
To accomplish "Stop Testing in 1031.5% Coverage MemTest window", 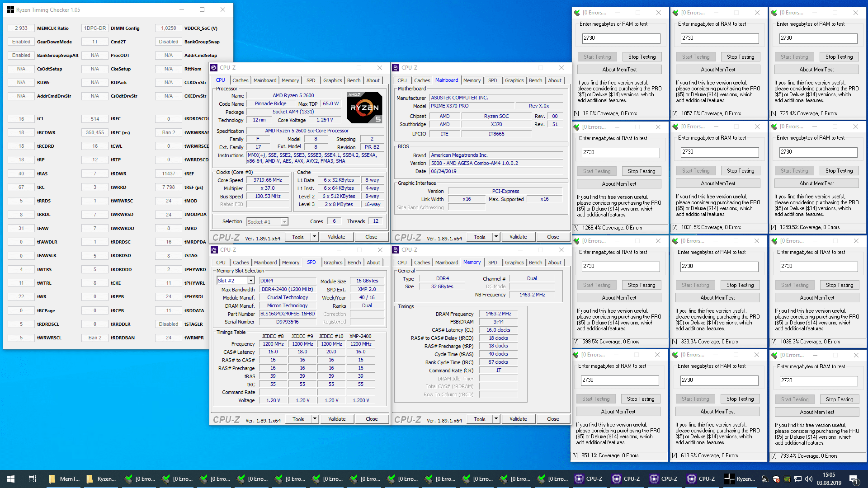I will (x=741, y=171).
